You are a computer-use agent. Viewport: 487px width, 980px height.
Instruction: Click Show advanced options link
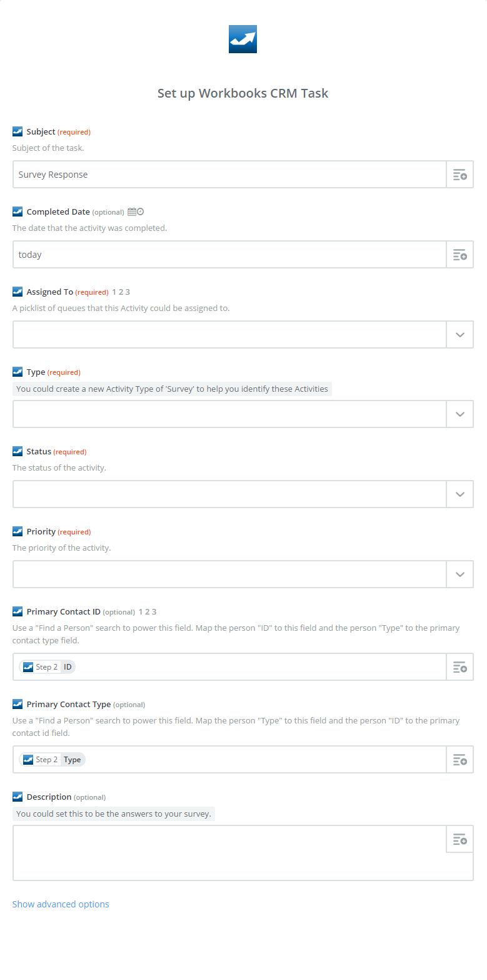coord(61,904)
